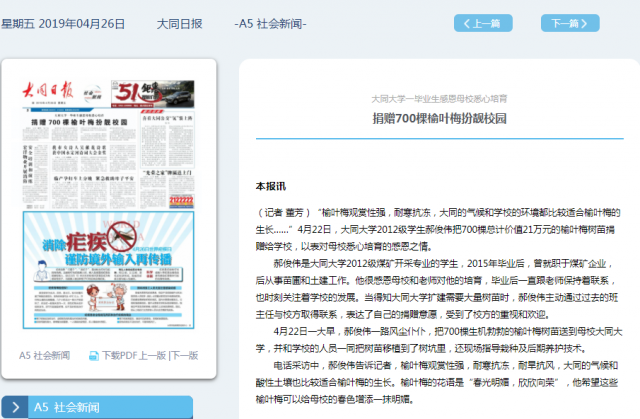The height and width of the screenshot is (419, 640).
Task: Click the PDF download icon
Action: (x=93, y=356)
